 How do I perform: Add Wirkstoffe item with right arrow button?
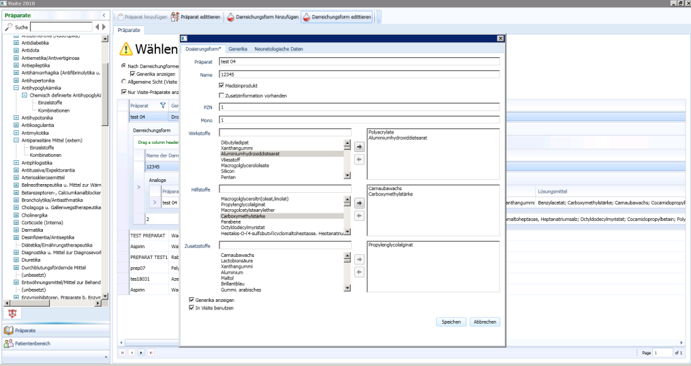359,147
